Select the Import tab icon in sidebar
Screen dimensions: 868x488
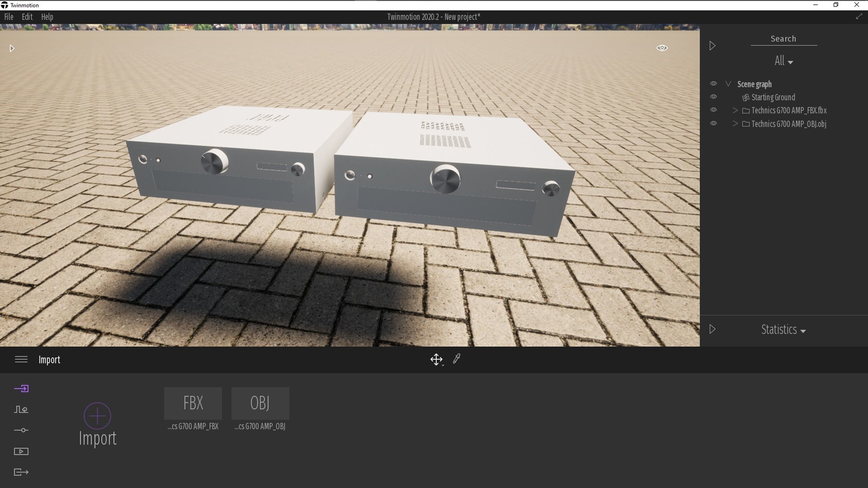[21, 388]
